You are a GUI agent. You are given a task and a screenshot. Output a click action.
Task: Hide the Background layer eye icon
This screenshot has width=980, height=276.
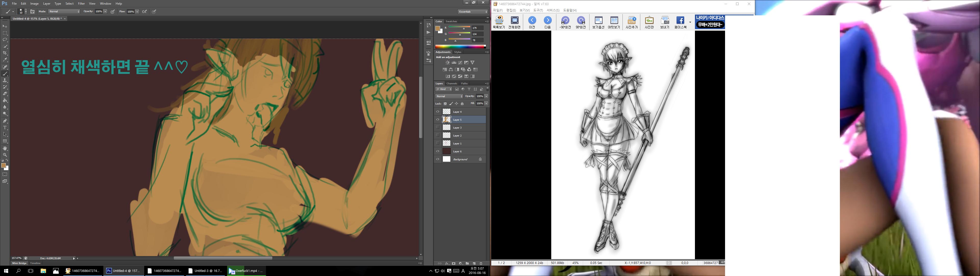point(437,159)
